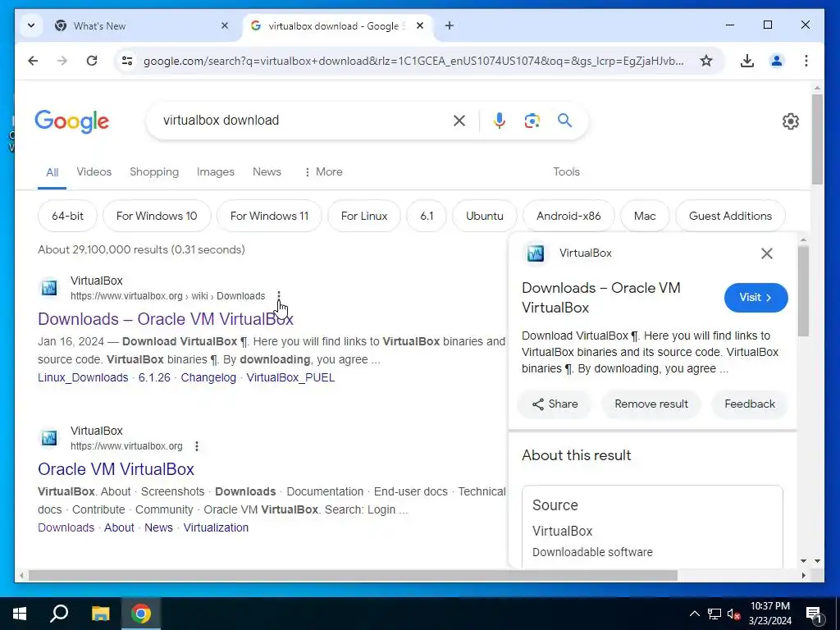Open the Windows Start menu
840x630 pixels.
pyautogui.click(x=20, y=614)
